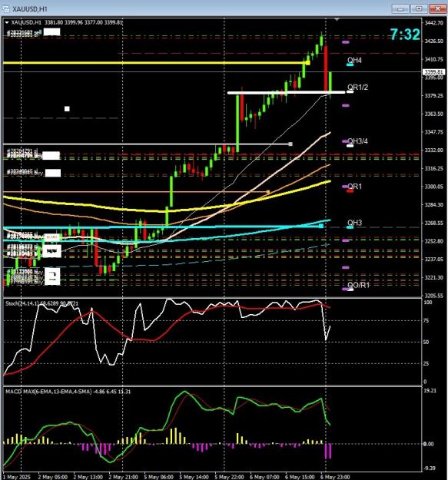Screen dimensions: 448x480
Task: Click the chart window icon beside XAUUSD,H1 title
Action: 5,9
